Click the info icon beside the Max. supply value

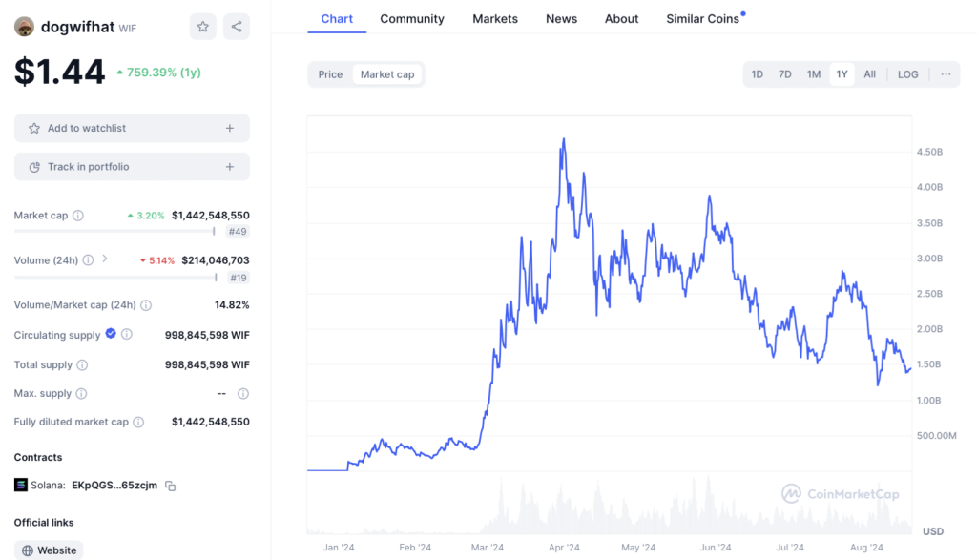tap(243, 394)
